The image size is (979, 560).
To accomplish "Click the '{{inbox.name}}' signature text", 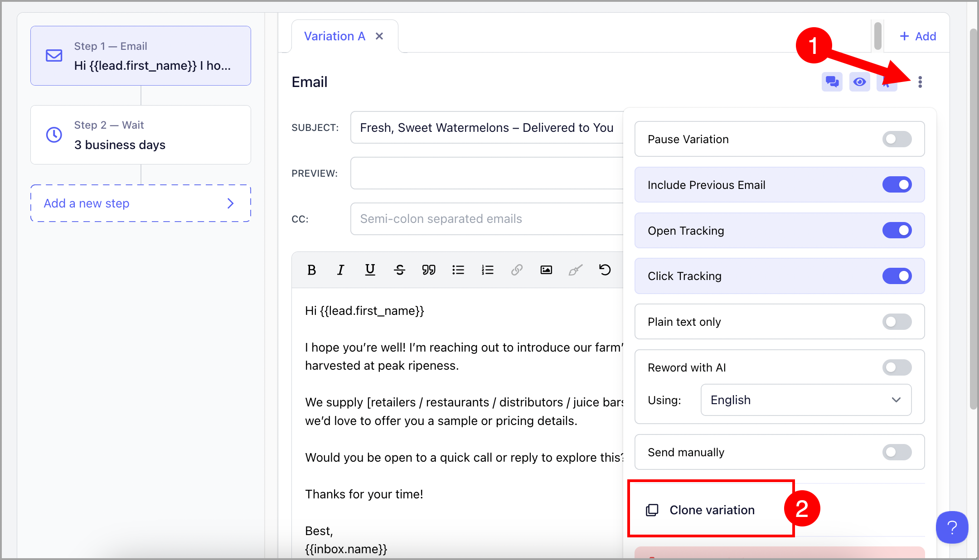I will [346, 549].
